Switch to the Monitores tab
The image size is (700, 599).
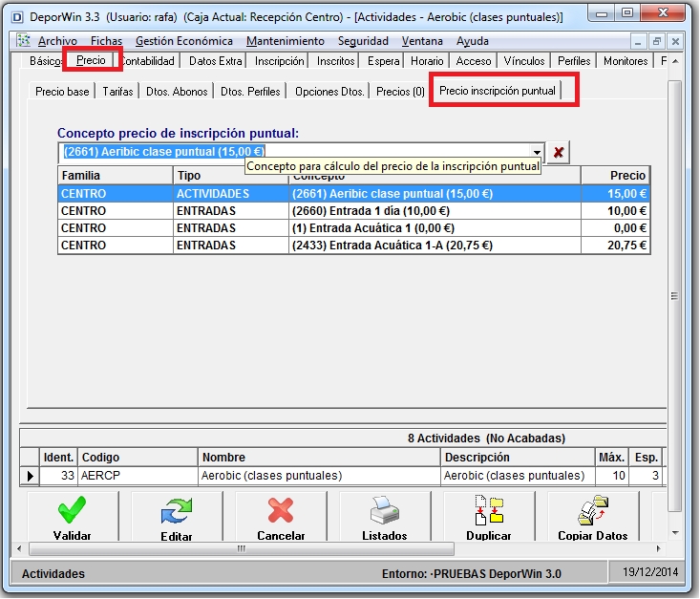coord(626,61)
